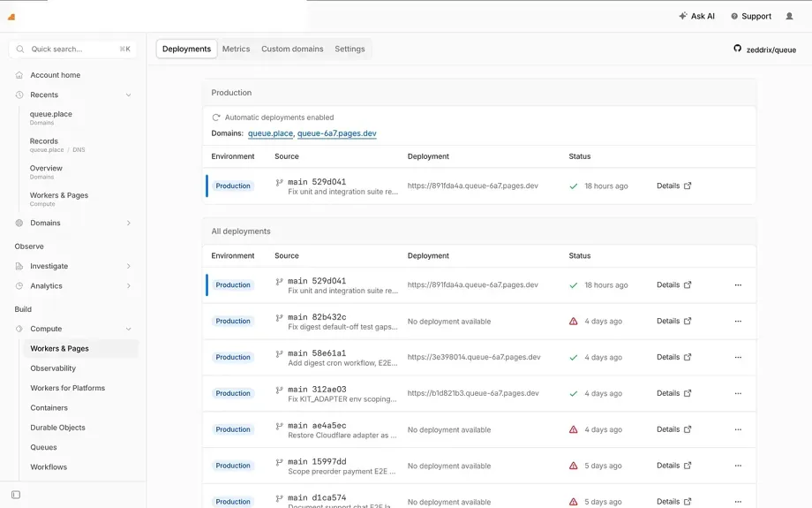The width and height of the screenshot is (812, 508).
Task: Click the failed warning icon for 82b432c
Action: point(574,322)
